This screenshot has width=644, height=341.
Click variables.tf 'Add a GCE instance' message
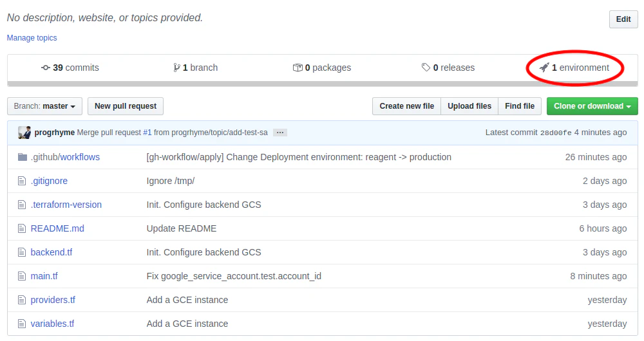pyautogui.click(x=187, y=324)
